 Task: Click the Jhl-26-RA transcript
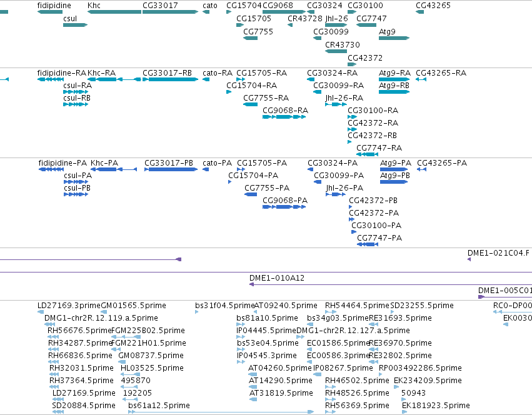click(x=336, y=104)
